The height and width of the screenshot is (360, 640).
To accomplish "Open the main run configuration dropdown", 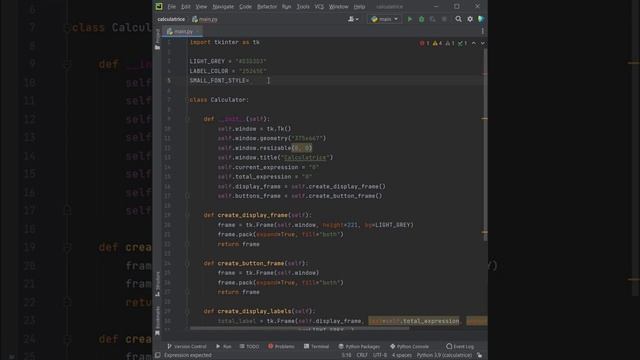I will (384, 19).
